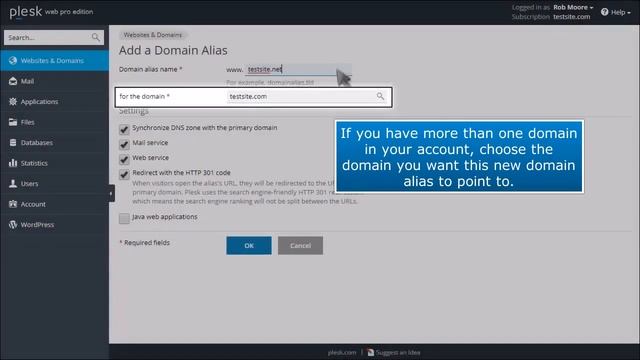Uncheck the Web service checkbox
640x360 pixels.
pos(124,159)
